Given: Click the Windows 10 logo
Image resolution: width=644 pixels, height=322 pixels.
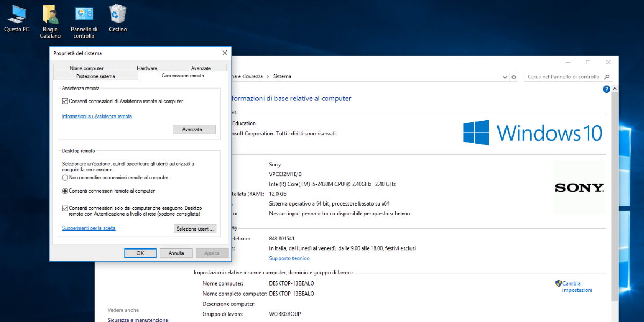Looking at the screenshot, I should pos(533,132).
